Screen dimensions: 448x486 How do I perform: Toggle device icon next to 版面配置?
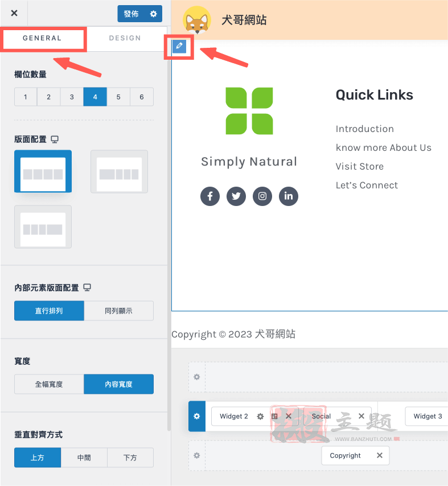click(x=55, y=139)
